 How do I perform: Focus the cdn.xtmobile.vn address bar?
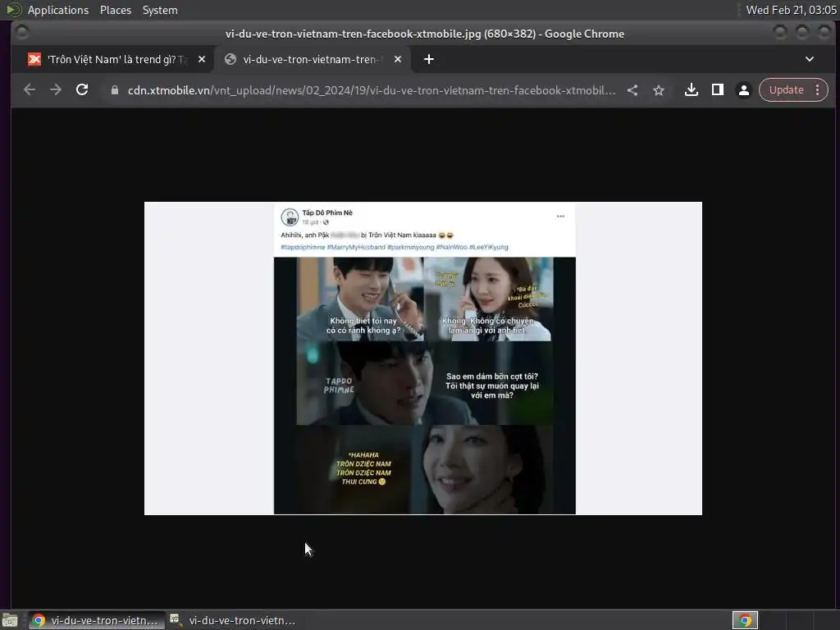(x=372, y=90)
